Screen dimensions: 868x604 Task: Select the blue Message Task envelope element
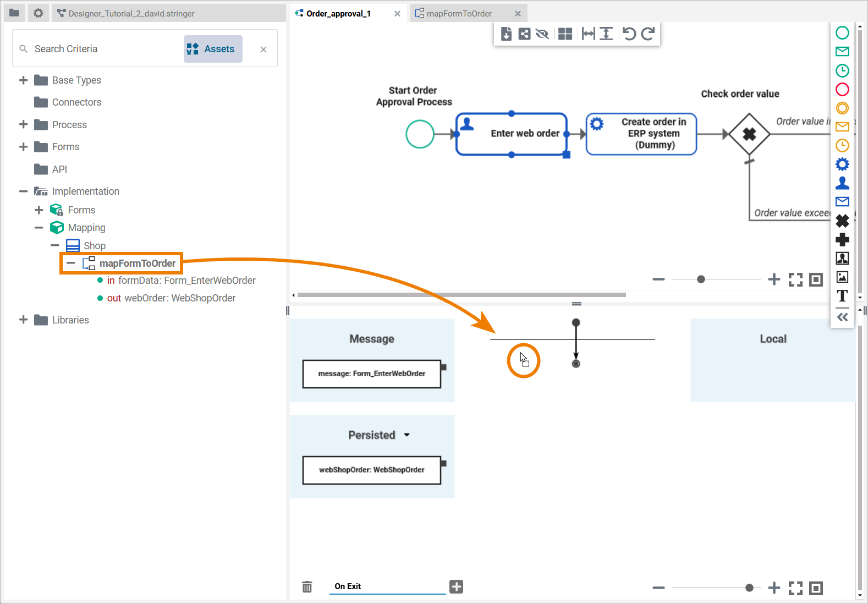pyautogui.click(x=842, y=201)
